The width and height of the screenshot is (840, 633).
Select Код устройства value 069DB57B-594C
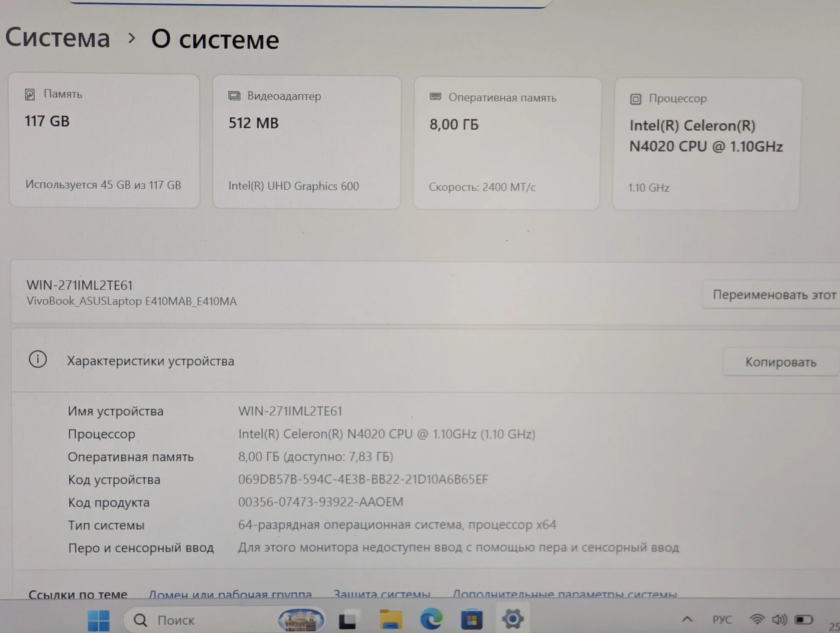click(363, 479)
